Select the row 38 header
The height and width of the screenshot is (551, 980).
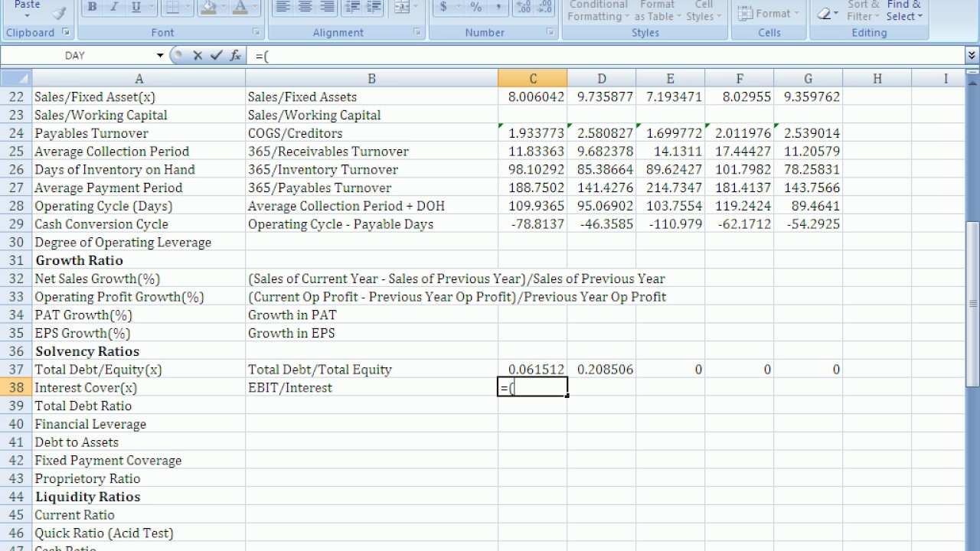tap(16, 387)
